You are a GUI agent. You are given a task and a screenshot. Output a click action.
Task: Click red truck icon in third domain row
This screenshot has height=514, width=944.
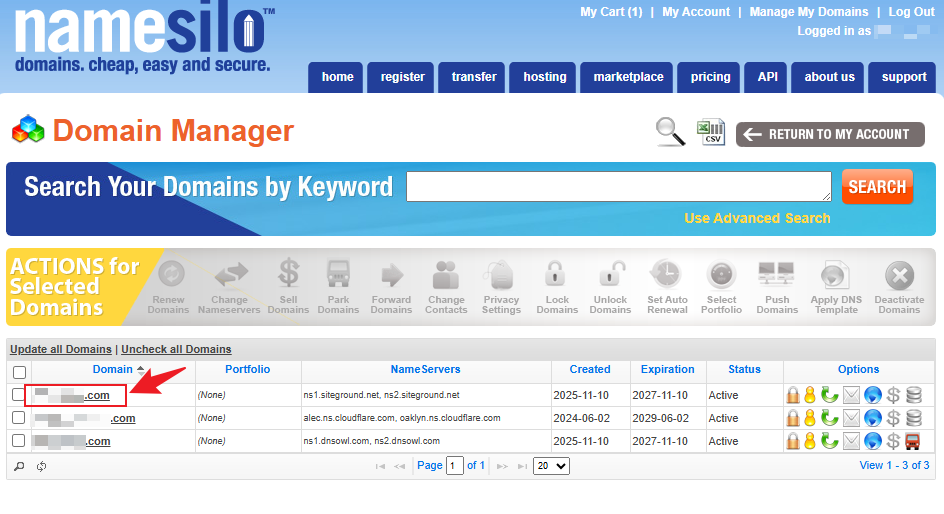click(x=913, y=441)
